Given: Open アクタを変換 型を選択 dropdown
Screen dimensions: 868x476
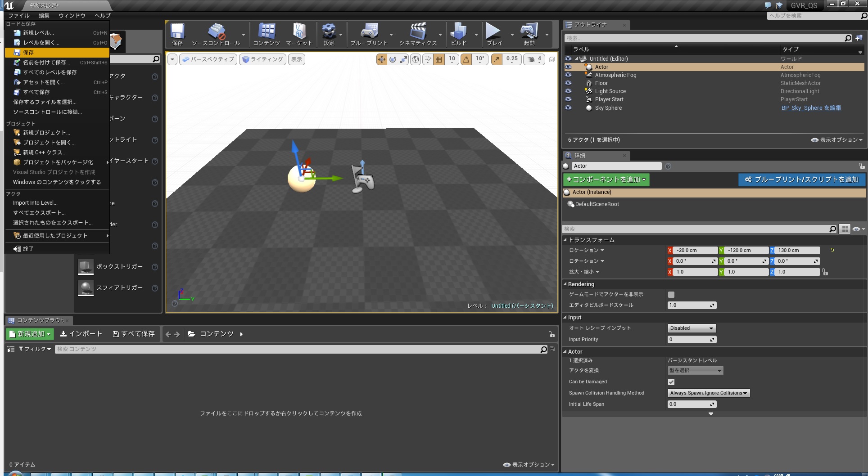Looking at the screenshot, I should point(696,371).
